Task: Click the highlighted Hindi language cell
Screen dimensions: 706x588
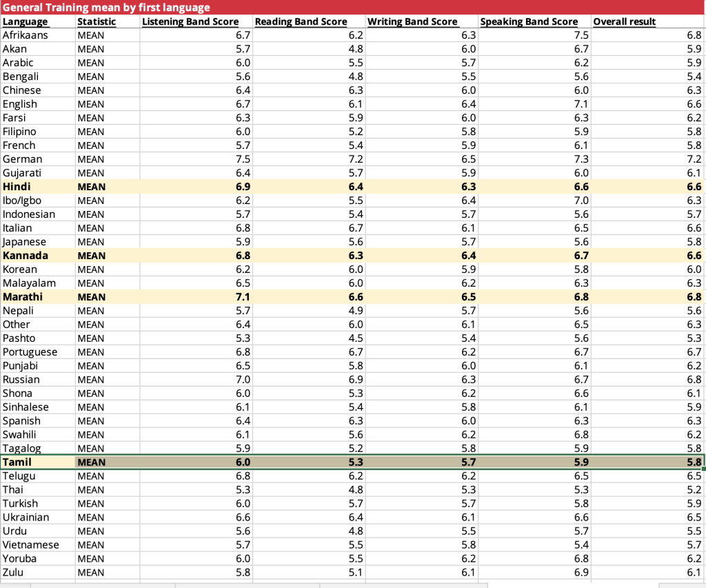Action: pos(17,187)
